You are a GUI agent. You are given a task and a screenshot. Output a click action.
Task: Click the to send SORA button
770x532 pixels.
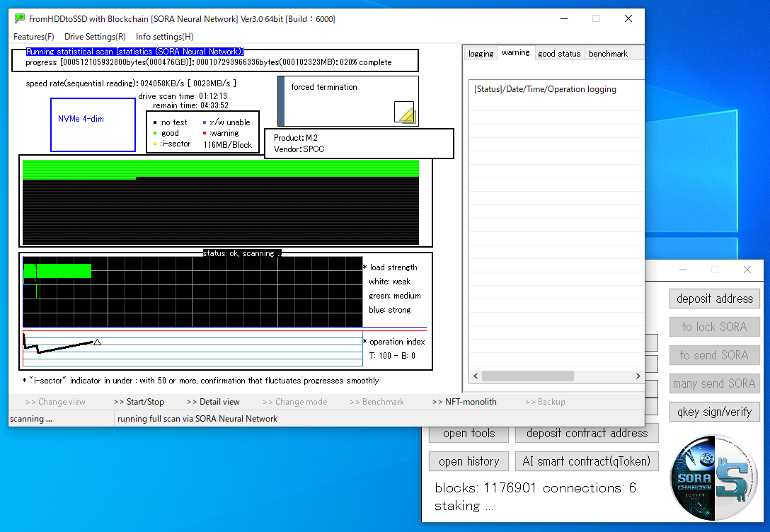pos(715,355)
